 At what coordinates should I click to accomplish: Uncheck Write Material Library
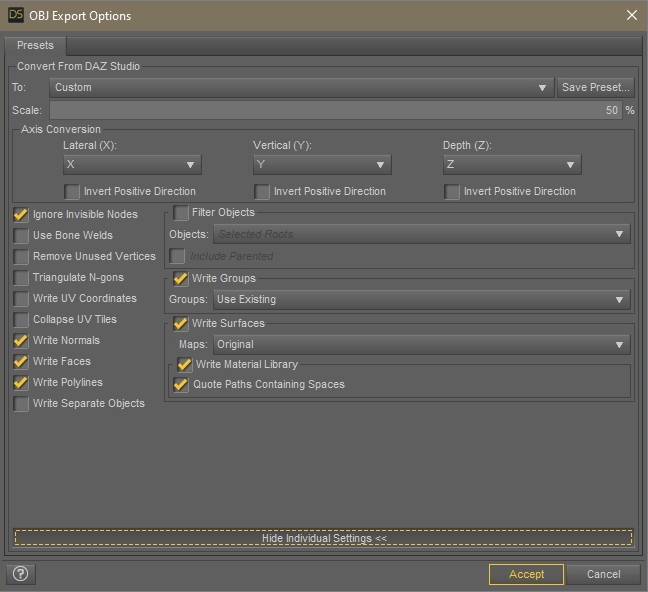click(184, 365)
